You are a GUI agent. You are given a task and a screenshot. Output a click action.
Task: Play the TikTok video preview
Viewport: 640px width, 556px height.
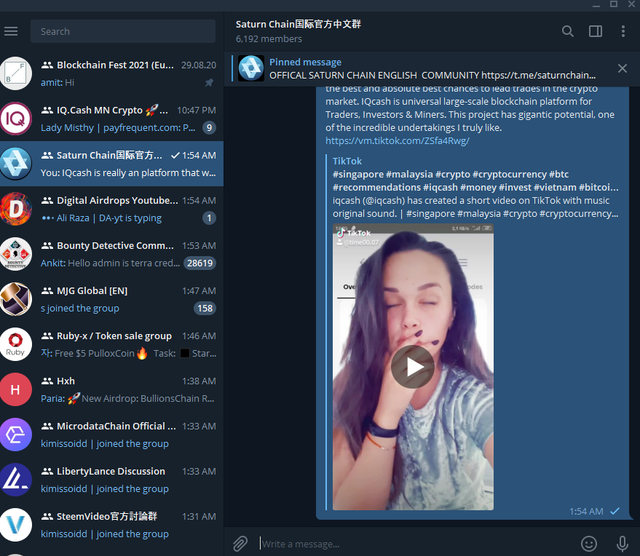[x=412, y=367]
